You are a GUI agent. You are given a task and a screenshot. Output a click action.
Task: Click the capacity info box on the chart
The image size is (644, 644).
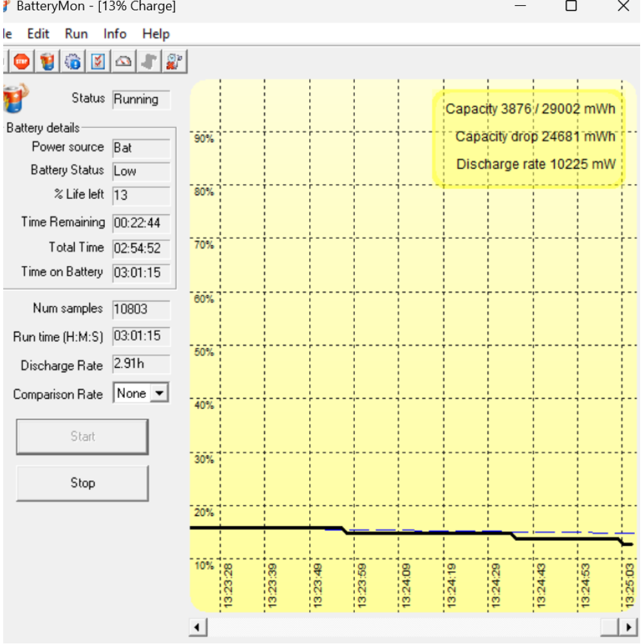point(528,137)
